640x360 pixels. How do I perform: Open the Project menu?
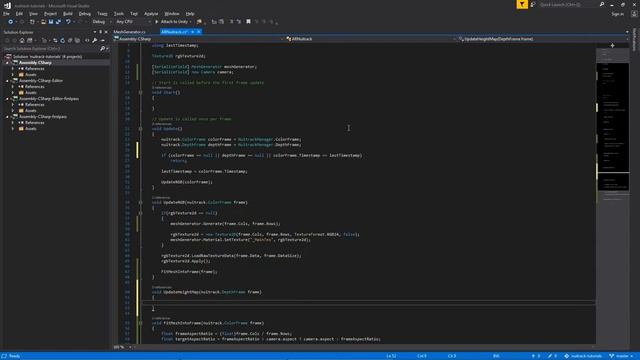[50, 13]
